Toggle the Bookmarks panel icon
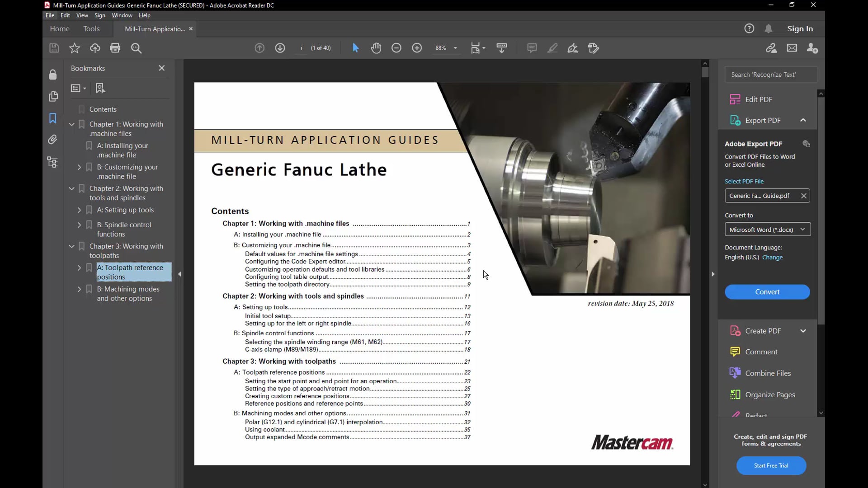The height and width of the screenshot is (488, 868). (53, 118)
